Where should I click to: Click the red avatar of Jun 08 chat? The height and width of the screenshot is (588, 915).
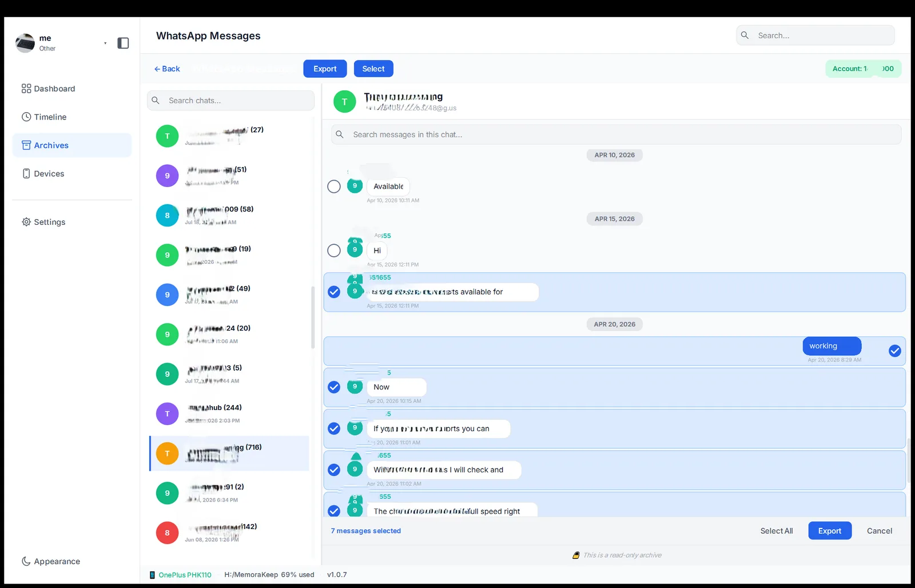167,533
